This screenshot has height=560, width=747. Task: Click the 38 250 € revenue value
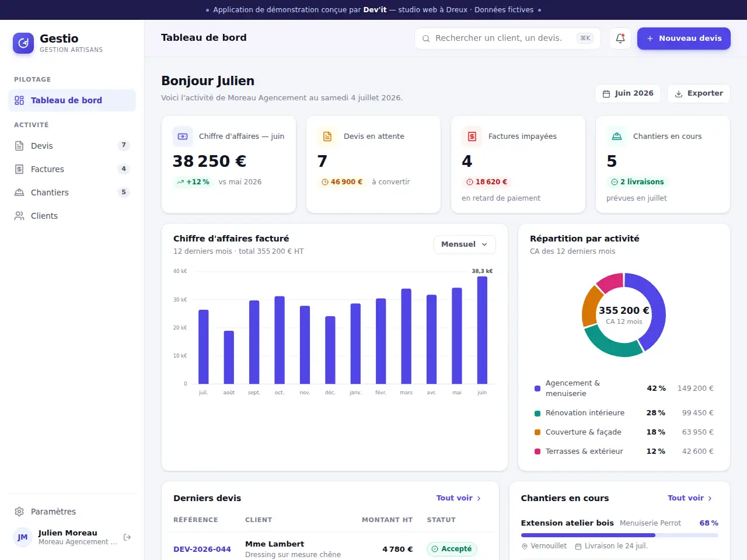coord(210,162)
